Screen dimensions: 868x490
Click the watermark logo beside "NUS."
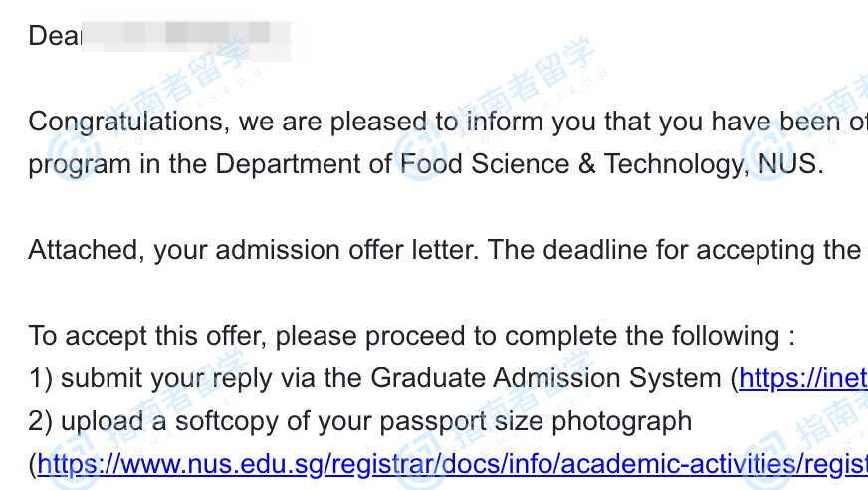pyautogui.click(x=767, y=154)
